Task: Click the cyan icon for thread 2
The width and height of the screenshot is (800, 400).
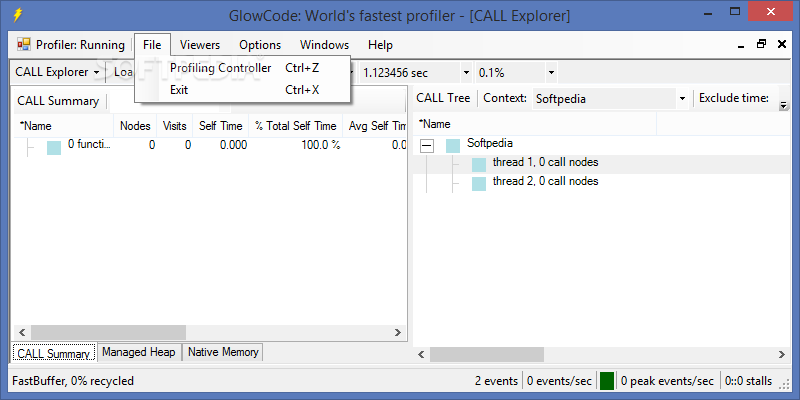Action: [479, 184]
